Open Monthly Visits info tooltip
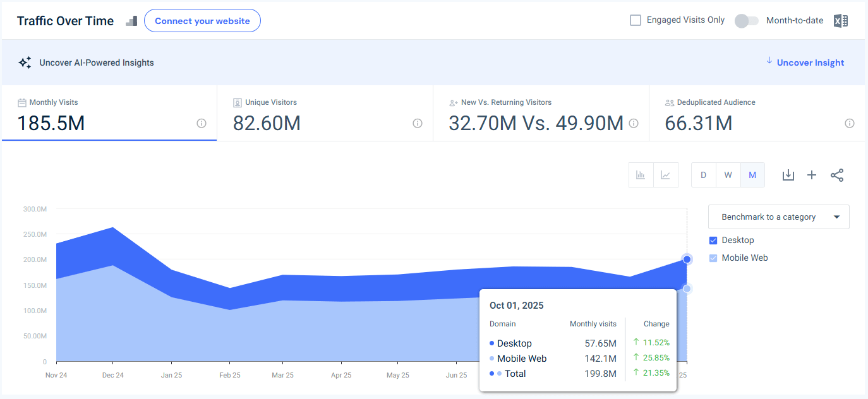Viewport: 868px width, 399px height. tap(201, 123)
